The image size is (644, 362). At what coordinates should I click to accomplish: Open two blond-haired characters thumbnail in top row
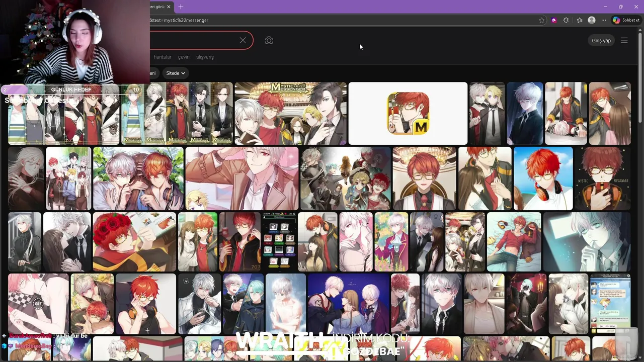487,113
